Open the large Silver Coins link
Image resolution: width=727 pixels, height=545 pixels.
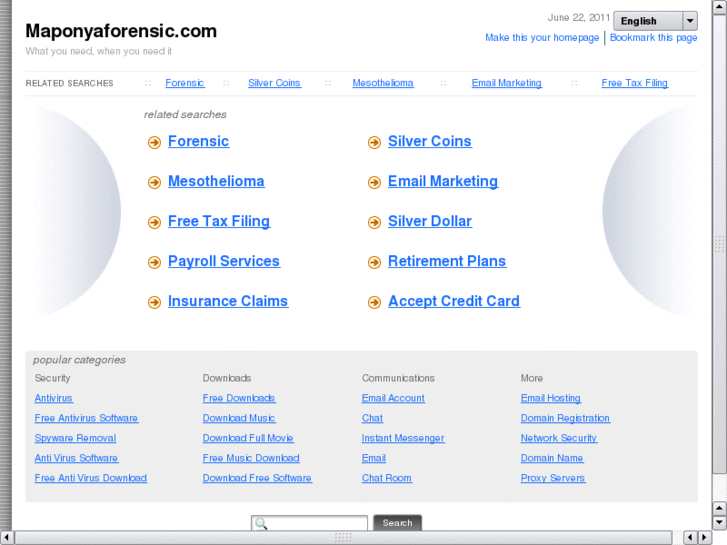[x=430, y=141]
